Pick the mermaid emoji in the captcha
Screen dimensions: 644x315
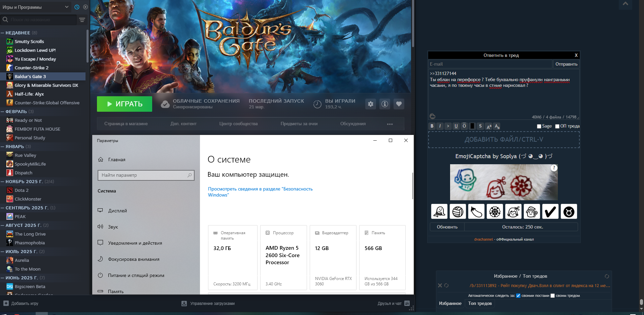439,211
